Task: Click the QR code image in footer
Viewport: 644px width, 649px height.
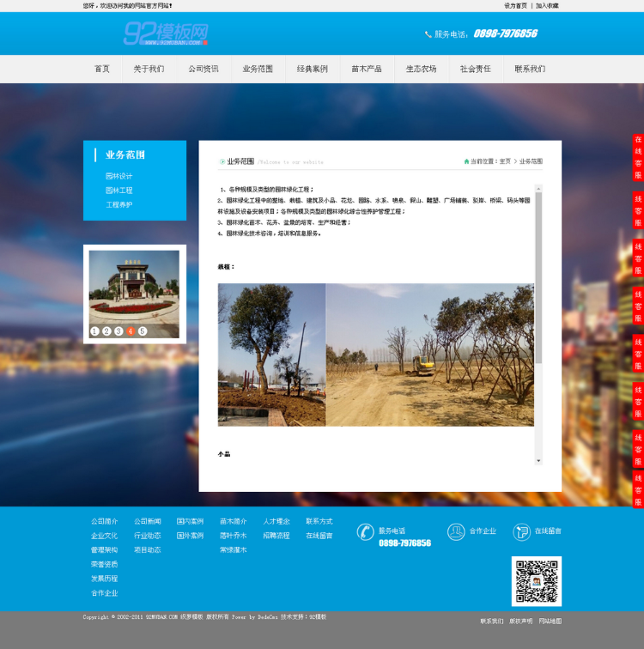Action: pos(537,581)
